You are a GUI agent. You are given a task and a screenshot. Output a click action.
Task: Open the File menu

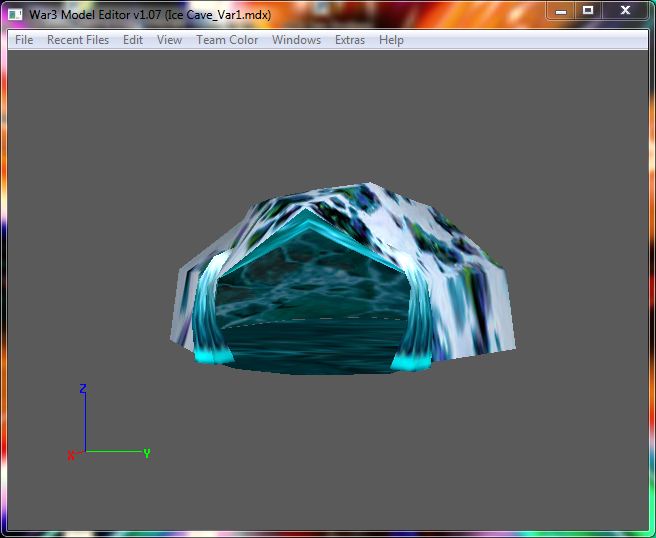[24, 40]
